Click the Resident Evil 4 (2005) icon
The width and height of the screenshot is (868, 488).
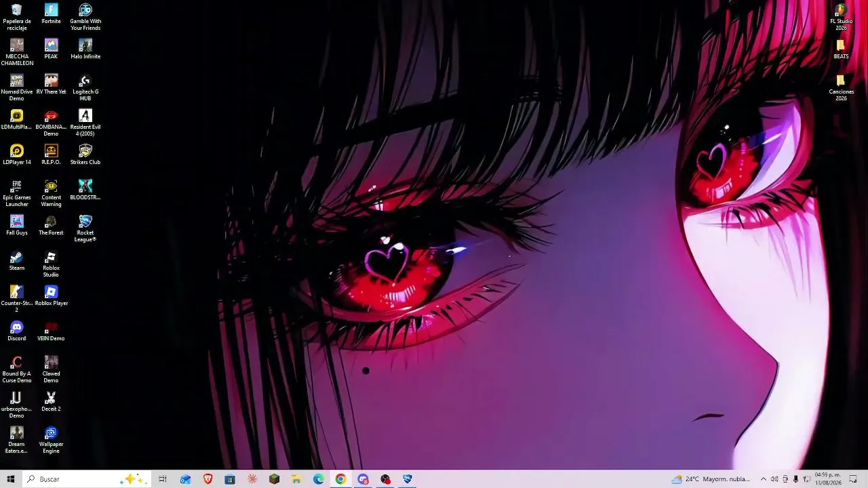[85, 123]
